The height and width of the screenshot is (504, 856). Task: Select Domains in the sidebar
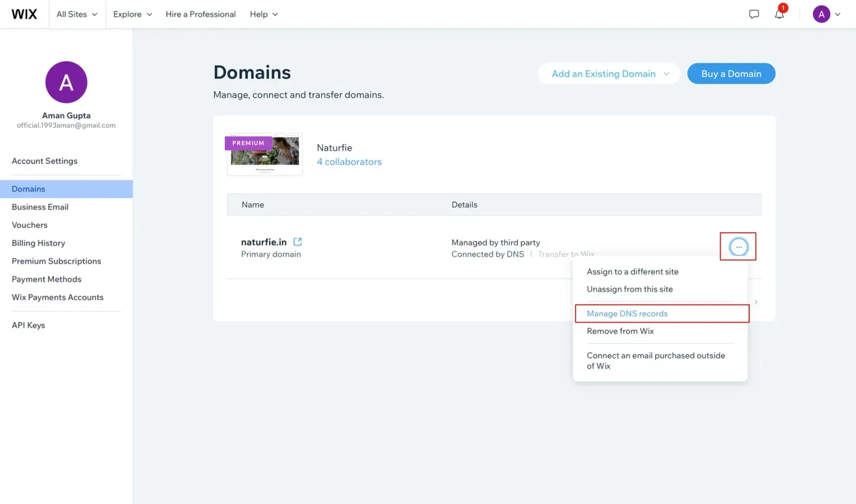coord(66,189)
